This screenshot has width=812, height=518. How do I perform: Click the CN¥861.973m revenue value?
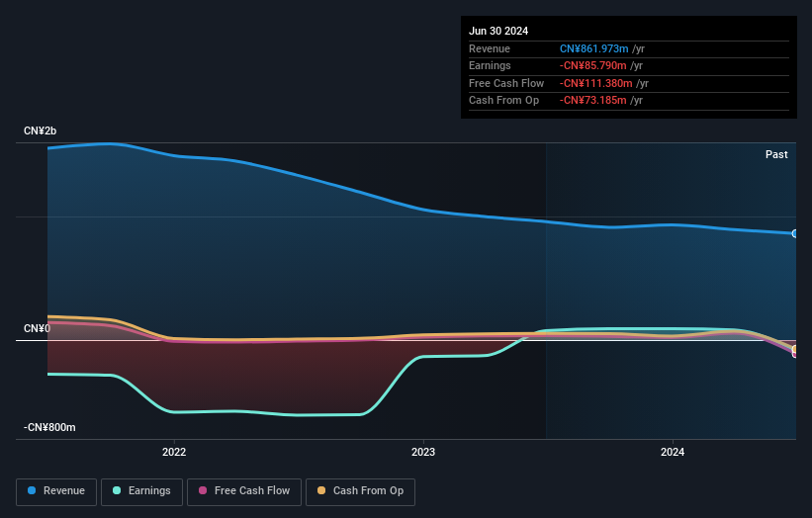tap(594, 48)
